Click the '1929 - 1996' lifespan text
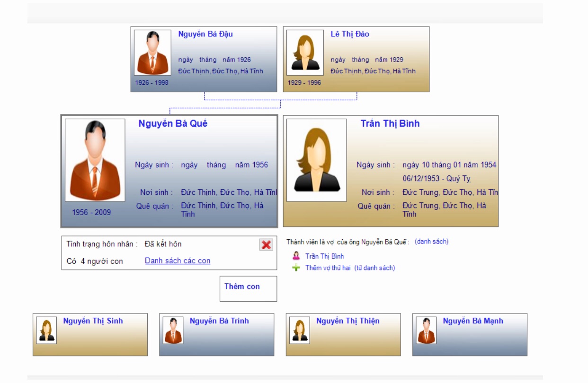 click(x=304, y=83)
